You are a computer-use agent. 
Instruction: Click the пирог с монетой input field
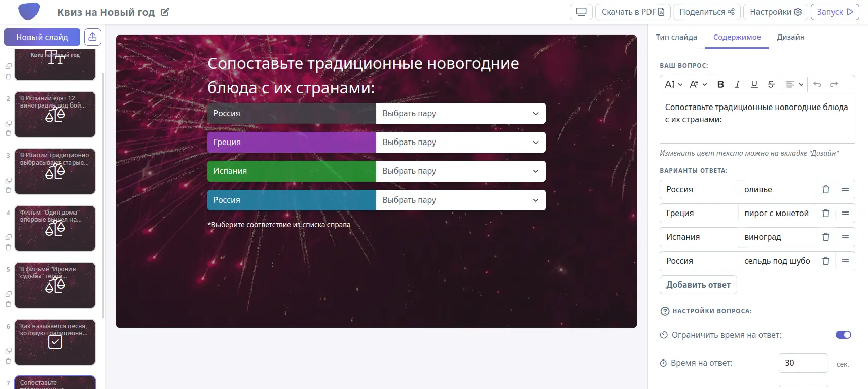tap(777, 213)
